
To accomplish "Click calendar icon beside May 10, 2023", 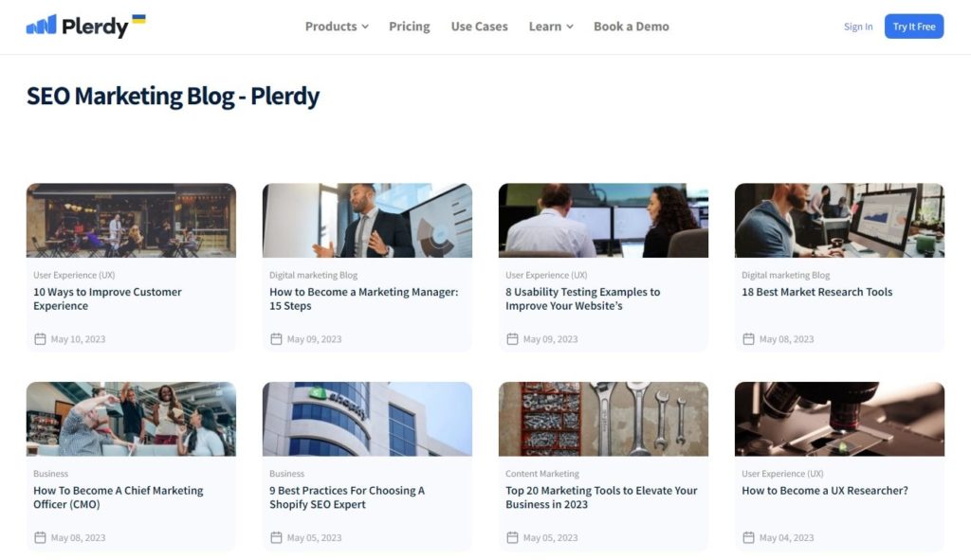I will [40, 339].
